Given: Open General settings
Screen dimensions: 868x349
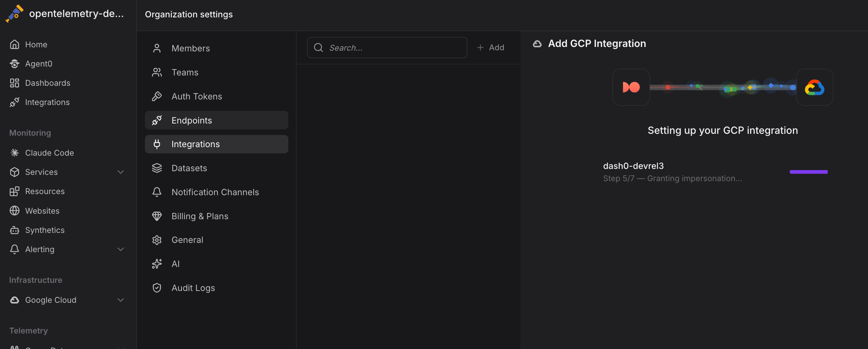Looking at the screenshot, I should point(217,240).
